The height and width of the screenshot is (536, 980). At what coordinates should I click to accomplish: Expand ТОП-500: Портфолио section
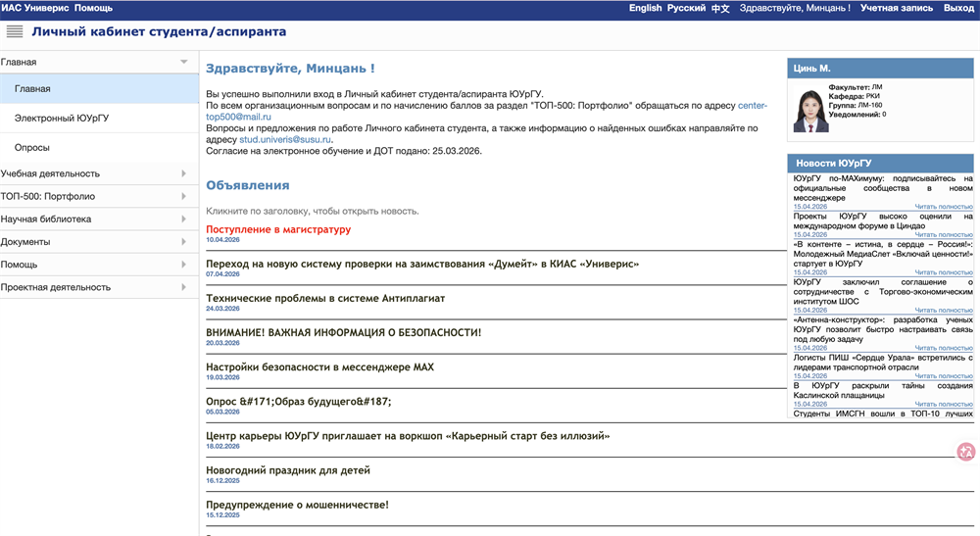pyautogui.click(x=99, y=196)
